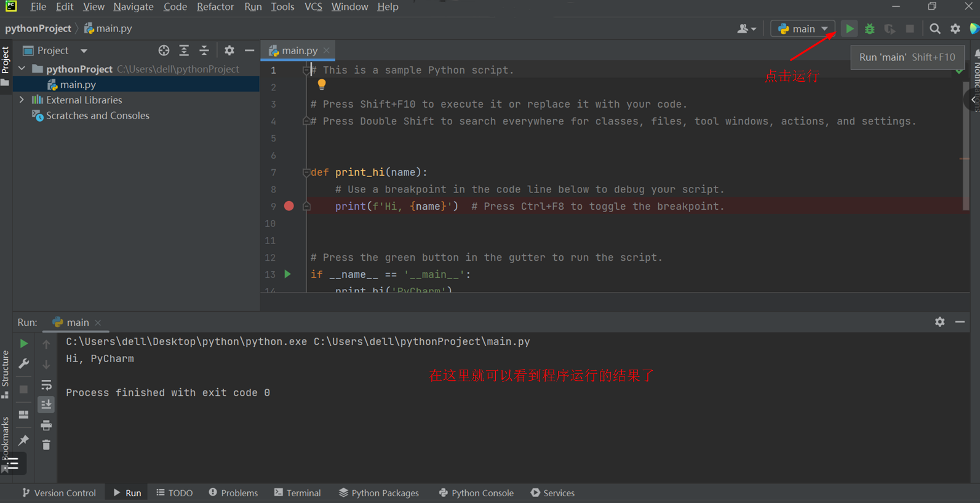The image size is (980, 503).
Task: Open the TODO tool window
Action: (175, 493)
